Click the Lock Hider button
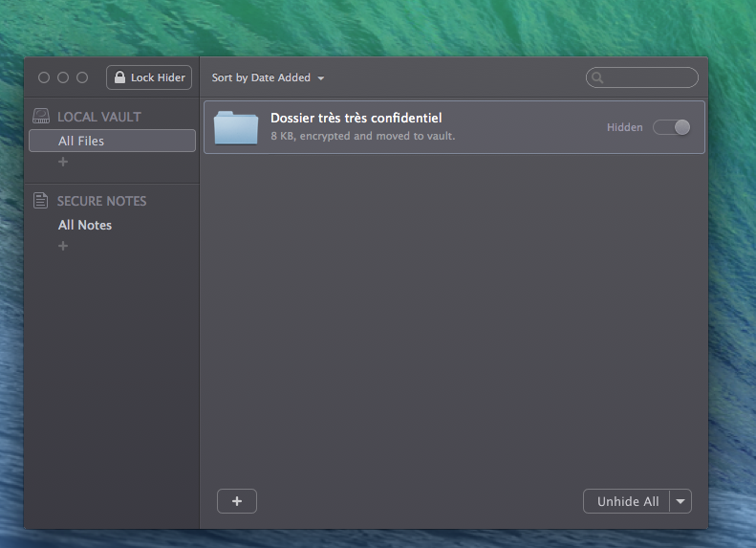 149,77
